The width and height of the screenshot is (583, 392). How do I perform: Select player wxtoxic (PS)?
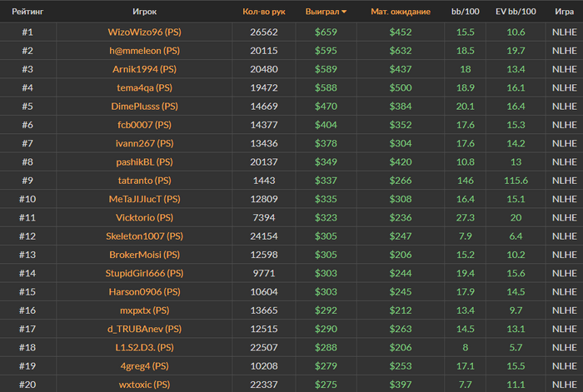pyautogui.click(x=144, y=384)
